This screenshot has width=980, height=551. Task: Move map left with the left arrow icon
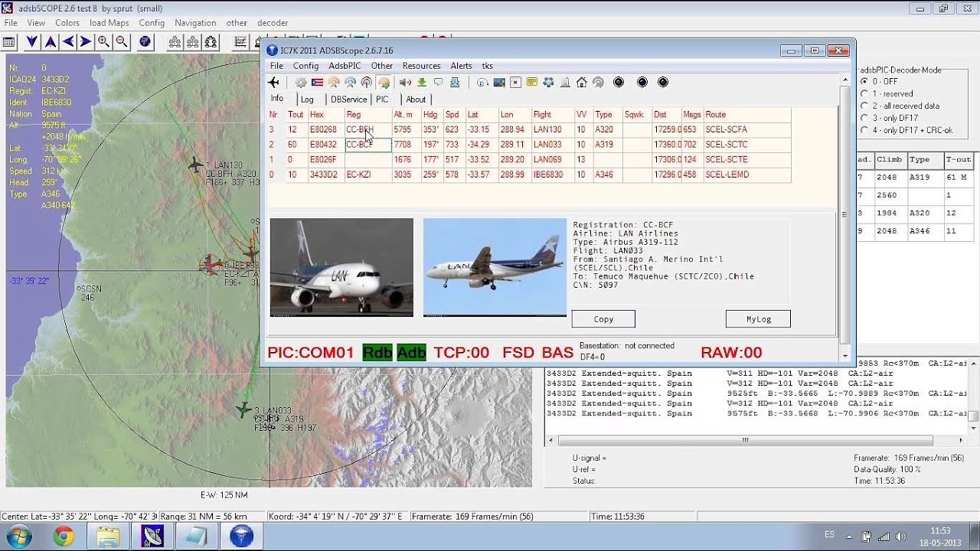tap(68, 42)
